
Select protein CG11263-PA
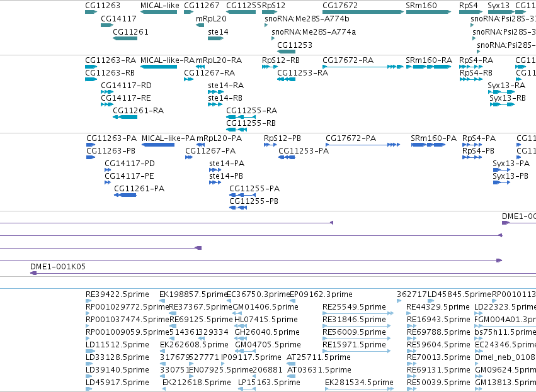point(111,138)
